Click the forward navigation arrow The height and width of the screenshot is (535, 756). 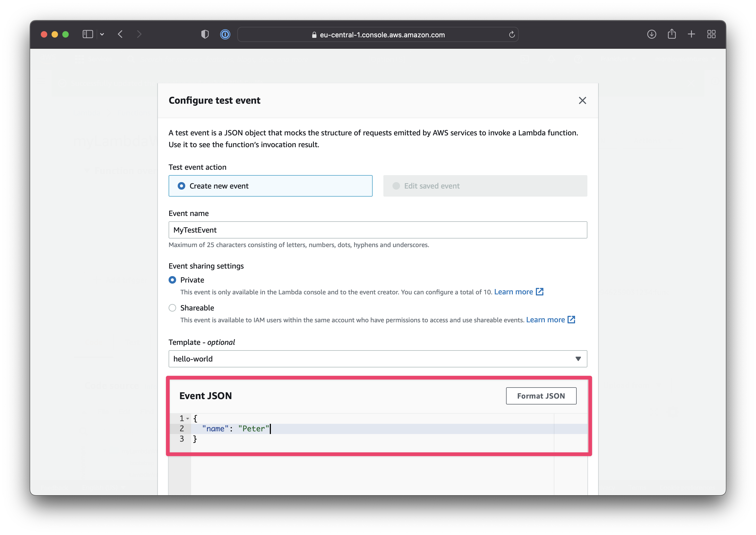139,34
